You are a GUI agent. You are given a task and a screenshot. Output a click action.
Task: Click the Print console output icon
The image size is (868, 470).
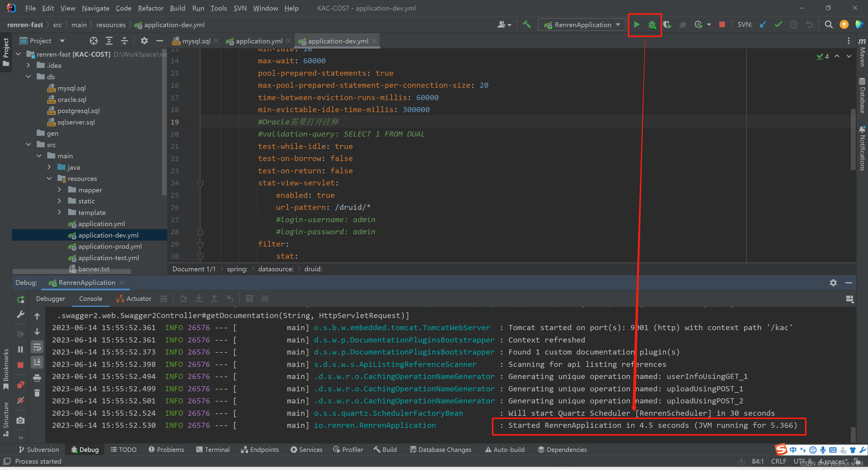[x=37, y=378]
